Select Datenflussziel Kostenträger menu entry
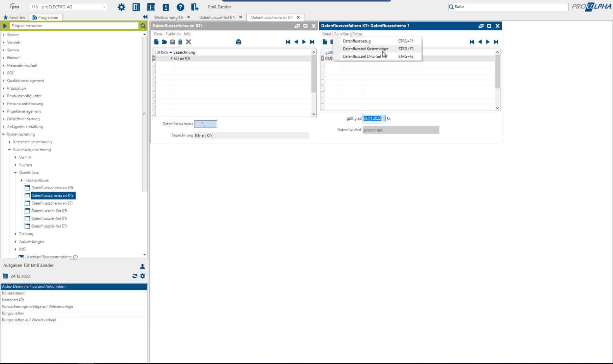The image size is (613, 364). pos(378,49)
